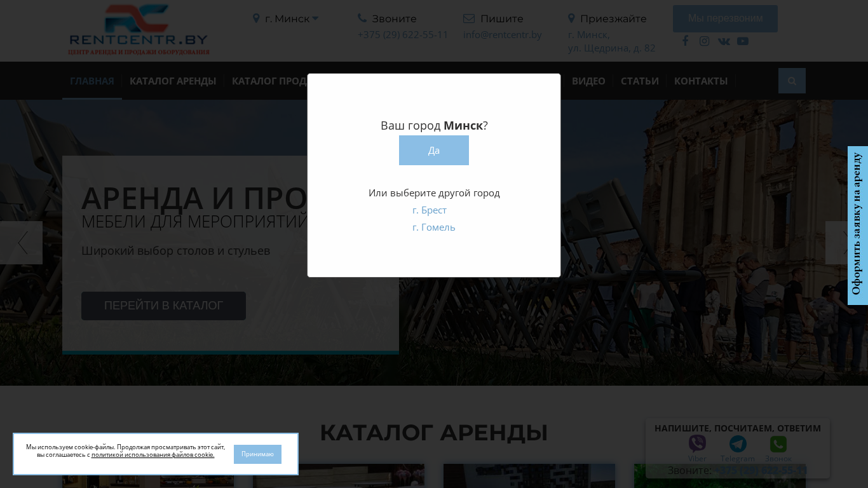Choose г. Гомель as your city
The width and height of the screenshot is (868, 488).
434,227
